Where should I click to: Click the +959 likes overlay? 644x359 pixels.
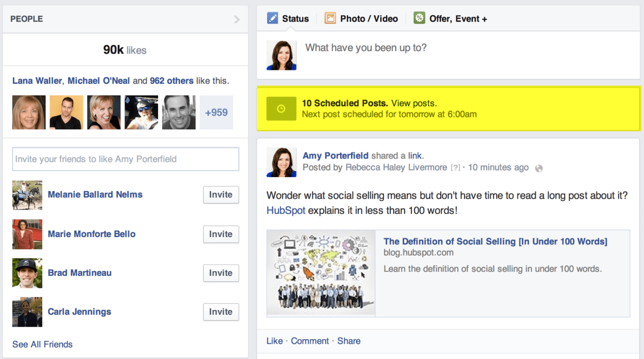(x=216, y=112)
